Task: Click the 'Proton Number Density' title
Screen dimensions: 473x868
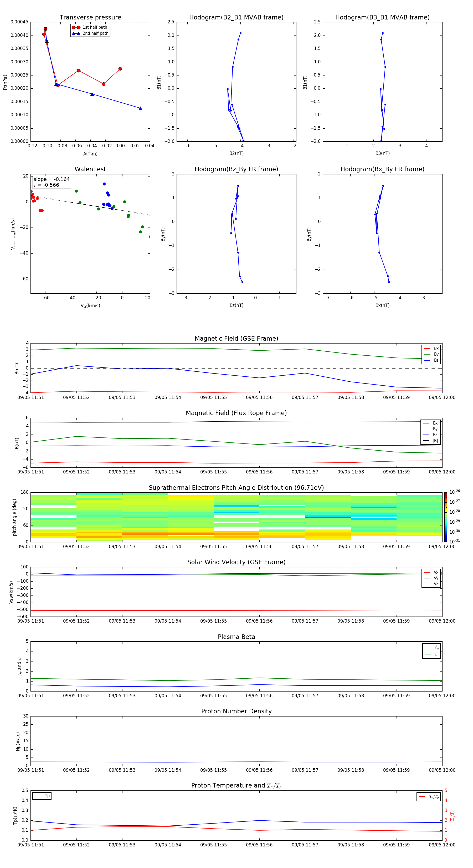Action: coord(236,711)
